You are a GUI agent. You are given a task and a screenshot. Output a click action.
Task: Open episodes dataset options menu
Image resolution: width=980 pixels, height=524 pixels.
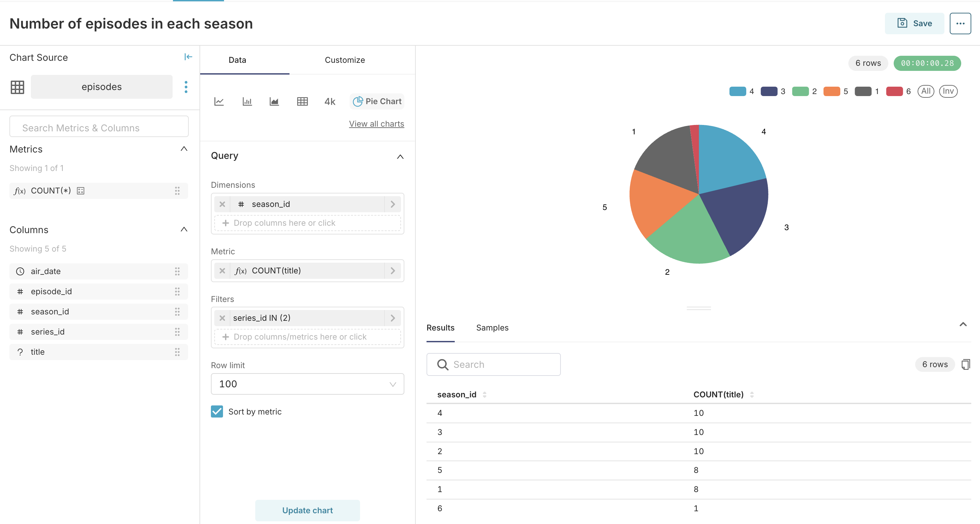186,87
